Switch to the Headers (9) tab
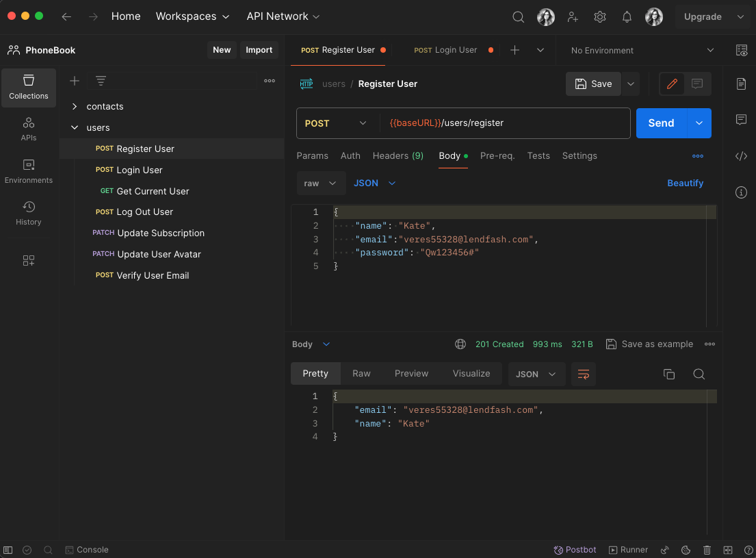 coord(397,156)
